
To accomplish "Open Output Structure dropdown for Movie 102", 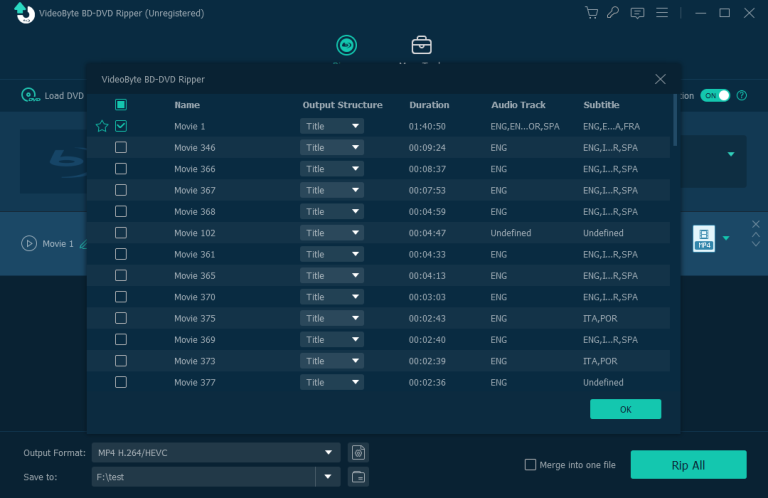I will pos(332,233).
